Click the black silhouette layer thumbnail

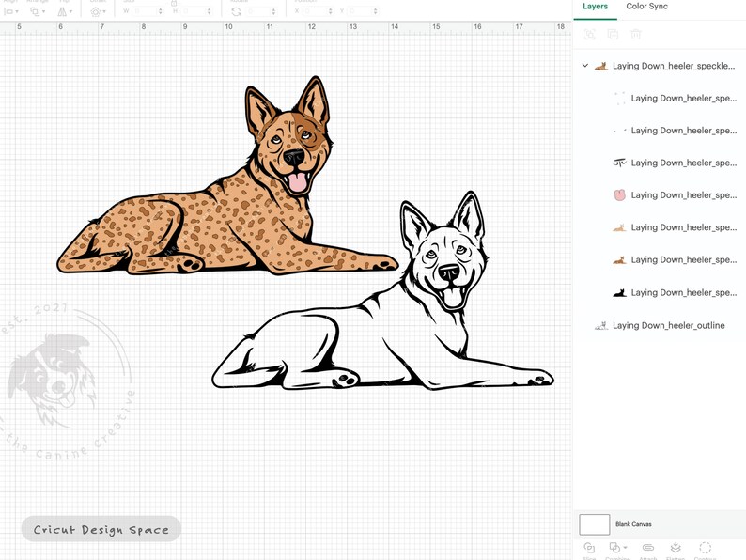click(619, 293)
